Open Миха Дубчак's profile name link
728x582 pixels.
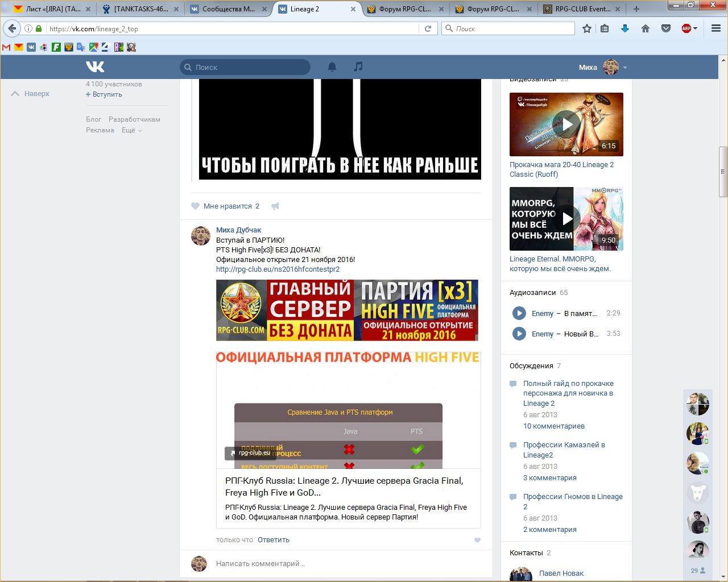tap(238, 230)
